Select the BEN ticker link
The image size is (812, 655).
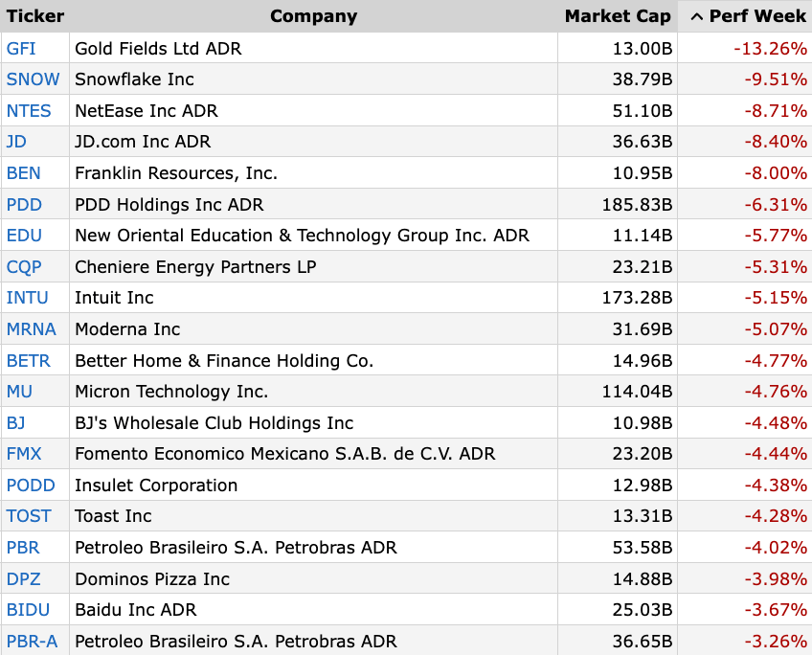pos(22,173)
